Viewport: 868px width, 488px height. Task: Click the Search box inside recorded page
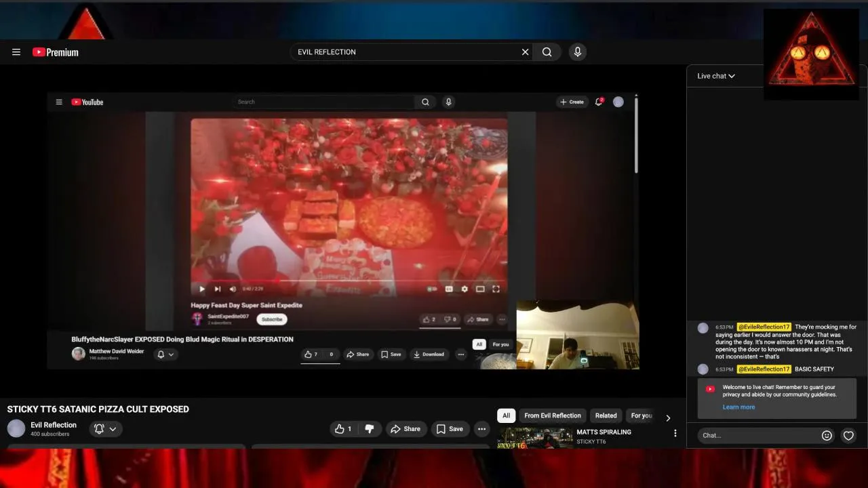point(323,102)
